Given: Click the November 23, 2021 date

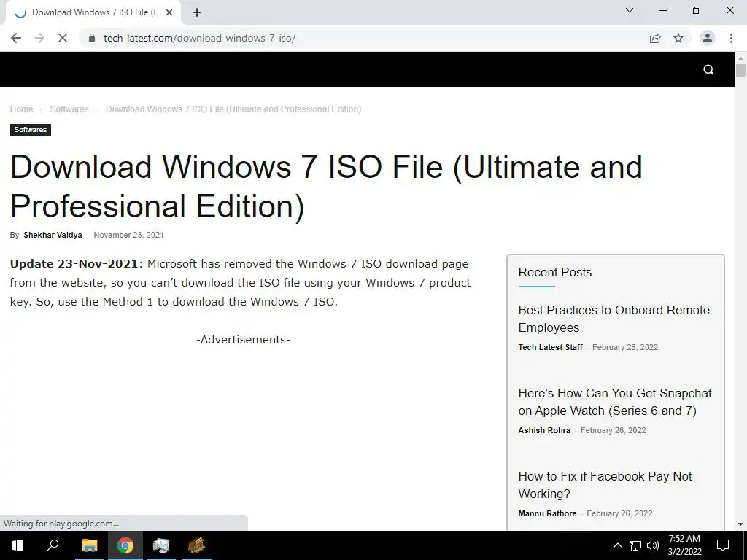Looking at the screenshot, I should pyautogui.click(x=128, y=235).
